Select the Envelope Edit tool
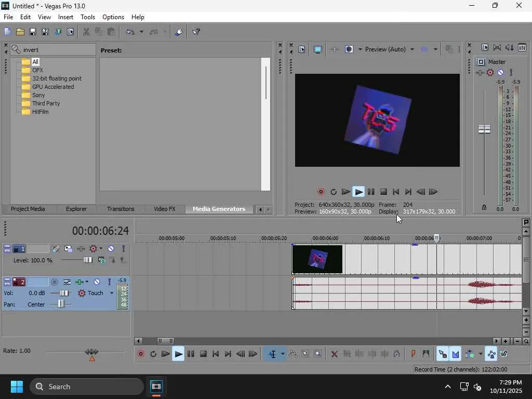Viewport: 532px width, 399px height. click(x=293, y=354)
